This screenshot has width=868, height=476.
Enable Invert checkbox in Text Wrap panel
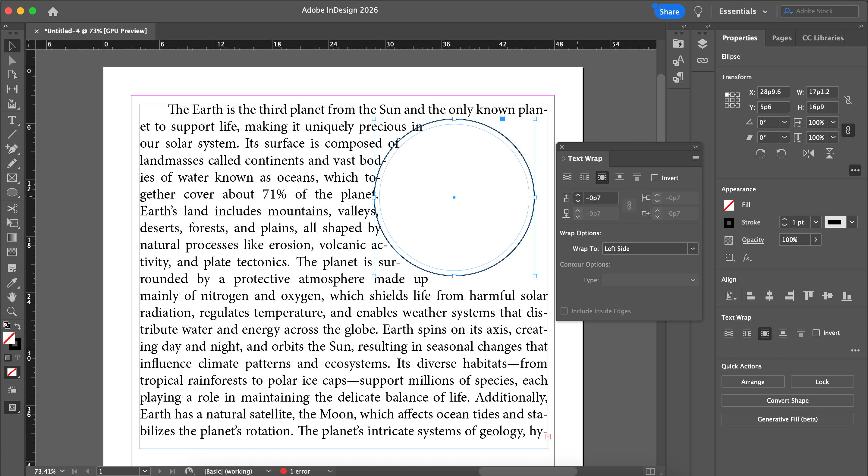(x=654, y=177)
